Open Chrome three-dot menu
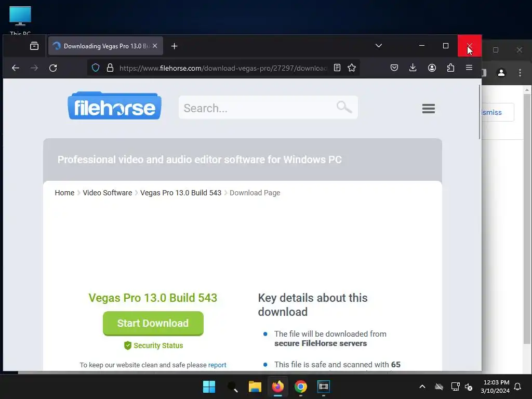Screen dimensions: 532x399 (x=520, y=73)
